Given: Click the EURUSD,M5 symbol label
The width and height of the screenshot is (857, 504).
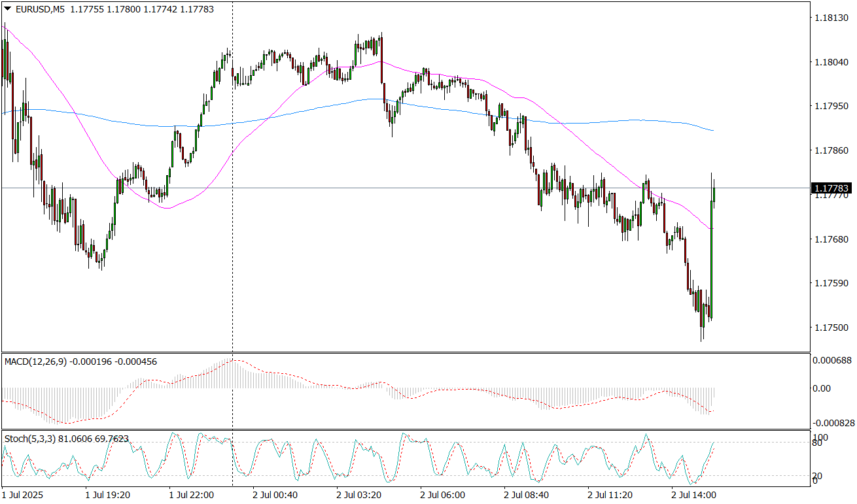Looking at the screenshot, I should 39,10.
